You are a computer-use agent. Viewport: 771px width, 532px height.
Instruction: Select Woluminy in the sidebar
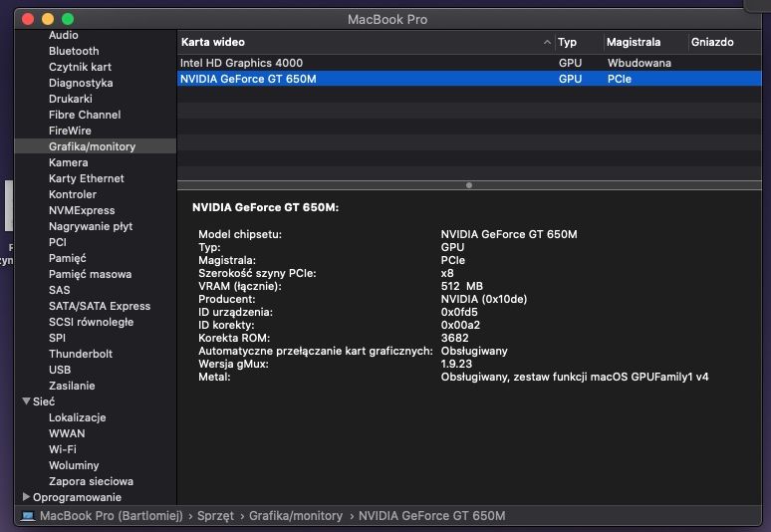74,465
